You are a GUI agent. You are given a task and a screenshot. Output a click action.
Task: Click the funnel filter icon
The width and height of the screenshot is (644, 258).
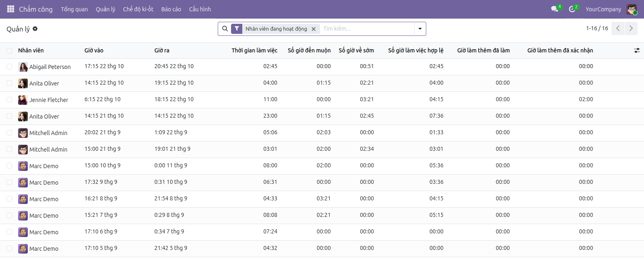click(x=237, y=29)
